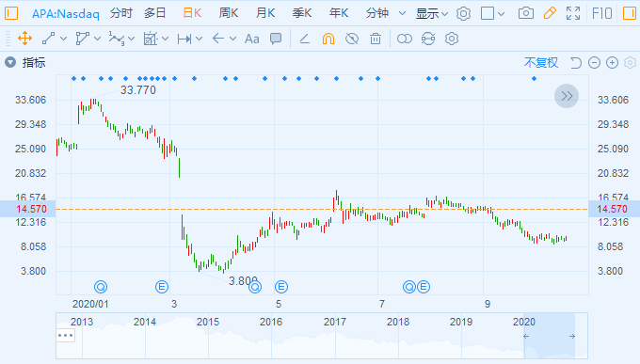Open greyed gear icon beside zoom plus
This screenshot has width=640, height=364.
[631, 62]
